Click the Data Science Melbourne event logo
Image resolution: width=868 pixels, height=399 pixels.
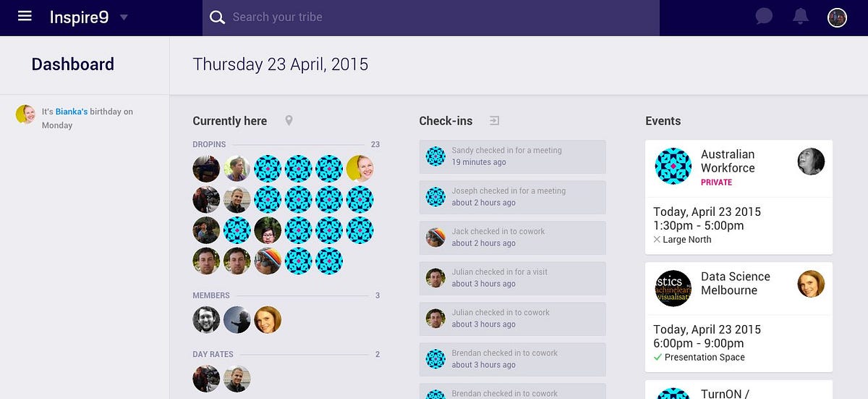(x=673, y=288)
